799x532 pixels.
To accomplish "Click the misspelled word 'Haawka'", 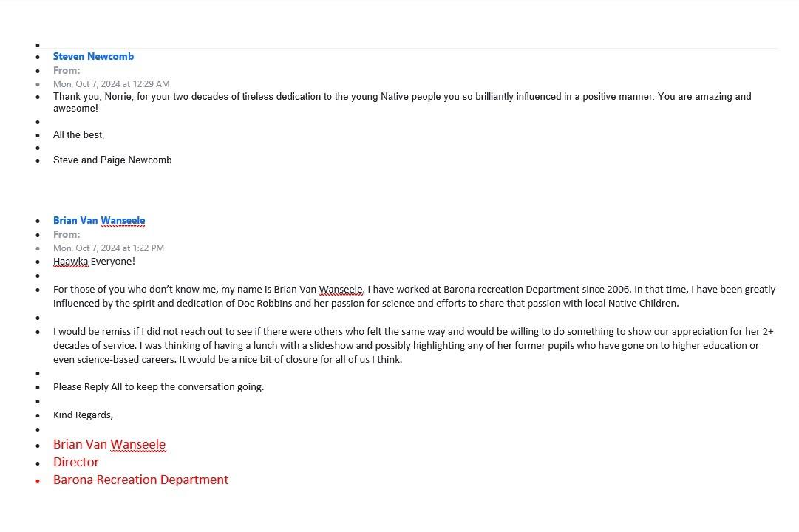I will pyautogui.click(x=70, y=262).
